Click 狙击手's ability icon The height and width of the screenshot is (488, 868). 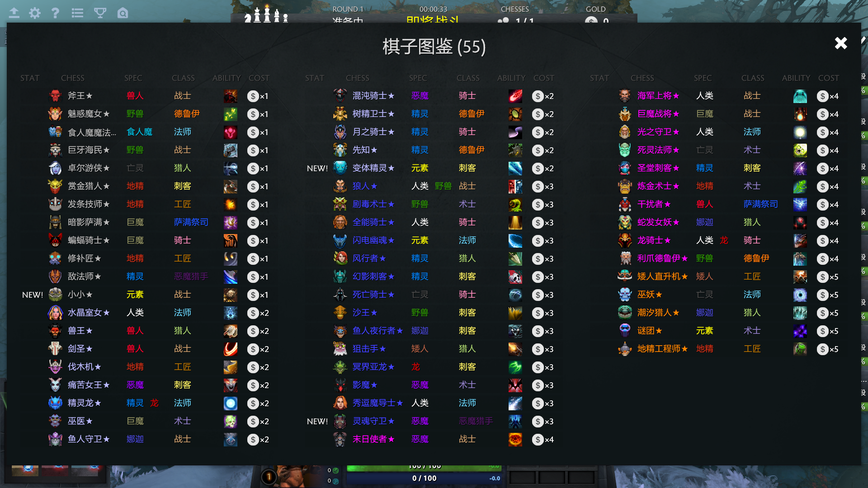pyautogui.click(x=515, y=349)
